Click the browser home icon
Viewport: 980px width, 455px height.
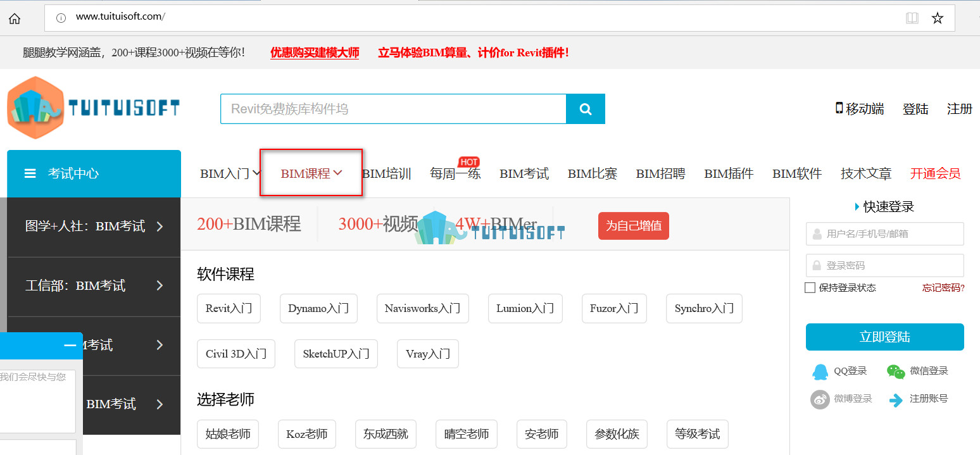point(15,18)
